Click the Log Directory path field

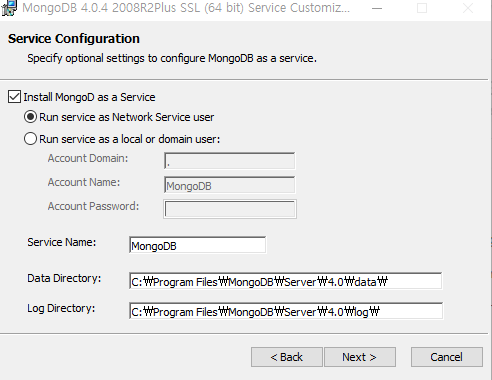click(x=286, y=311)
